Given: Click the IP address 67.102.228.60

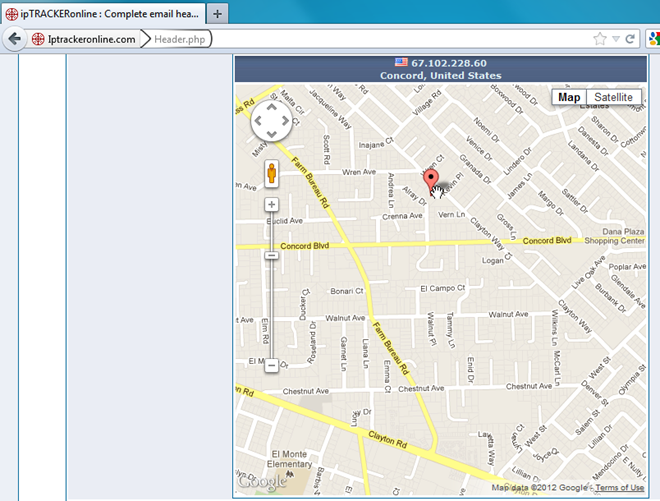Looking at the screenshot, I should (449, 63).
